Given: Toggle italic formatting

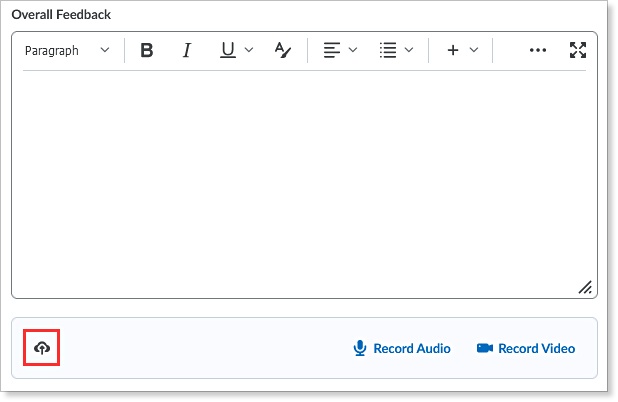Looking at the screenshot, I should click(x=187, y=50).
